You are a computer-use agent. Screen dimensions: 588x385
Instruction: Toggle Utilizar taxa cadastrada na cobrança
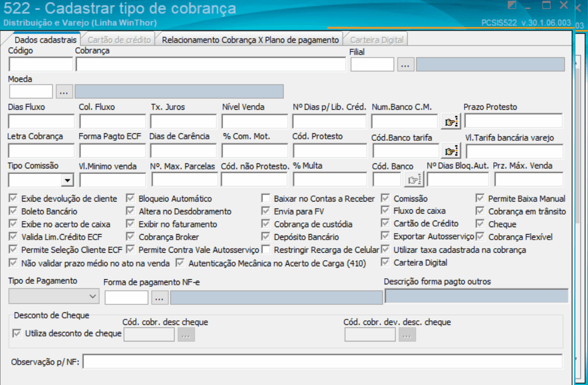click(385, 249)
